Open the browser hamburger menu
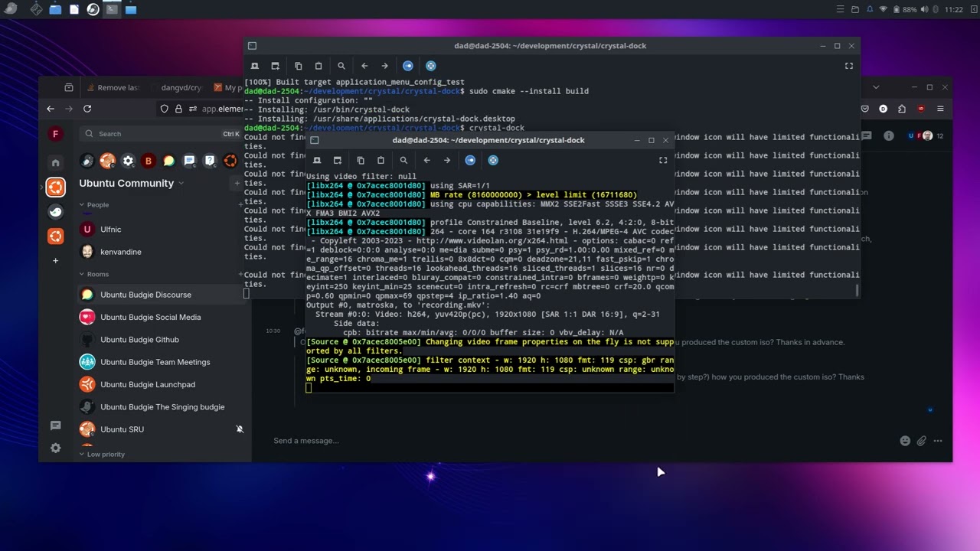Image resolution: width=980 pixels, height=551 pixels. (940, 109)
